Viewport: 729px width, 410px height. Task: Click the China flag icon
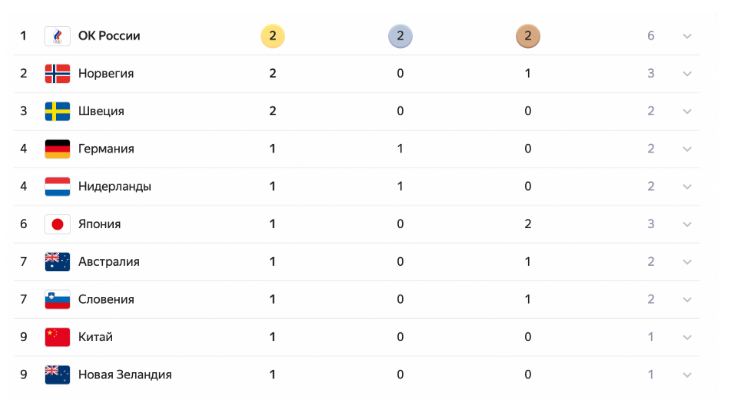pyautogui.click(x=57, y=337)
